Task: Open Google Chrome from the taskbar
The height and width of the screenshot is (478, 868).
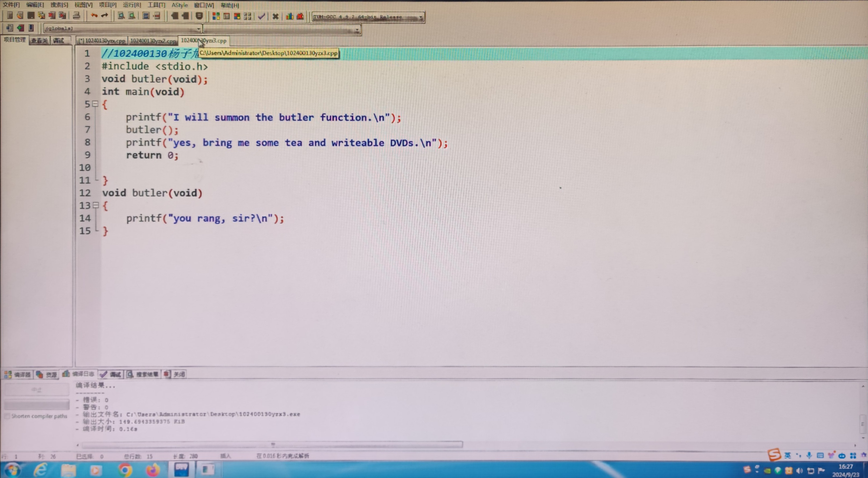Action: pos(125,470)
